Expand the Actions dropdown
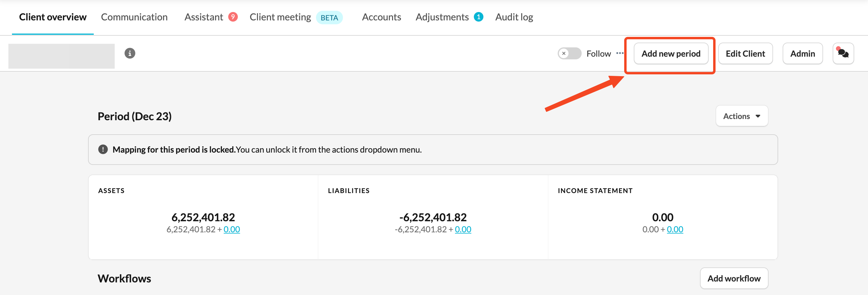The image size is (868, 295). [x=741, y=116]
